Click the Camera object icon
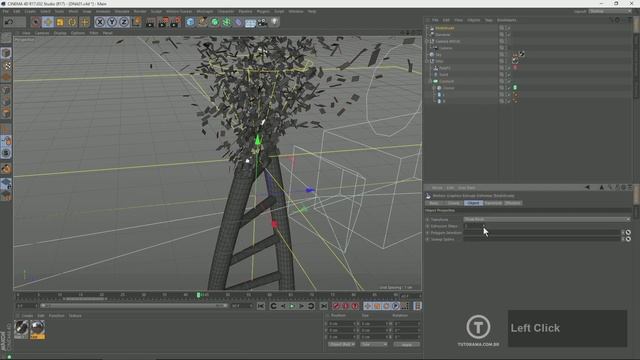 pos(262,22)
